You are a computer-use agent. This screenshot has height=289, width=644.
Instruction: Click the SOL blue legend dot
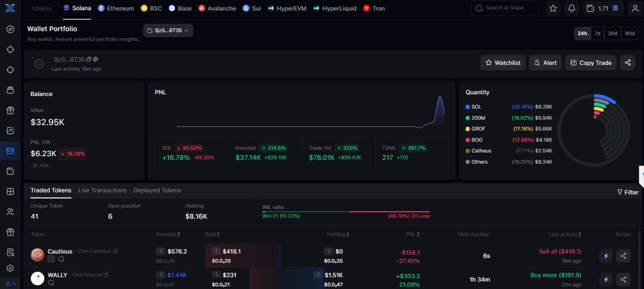(467, 107)
